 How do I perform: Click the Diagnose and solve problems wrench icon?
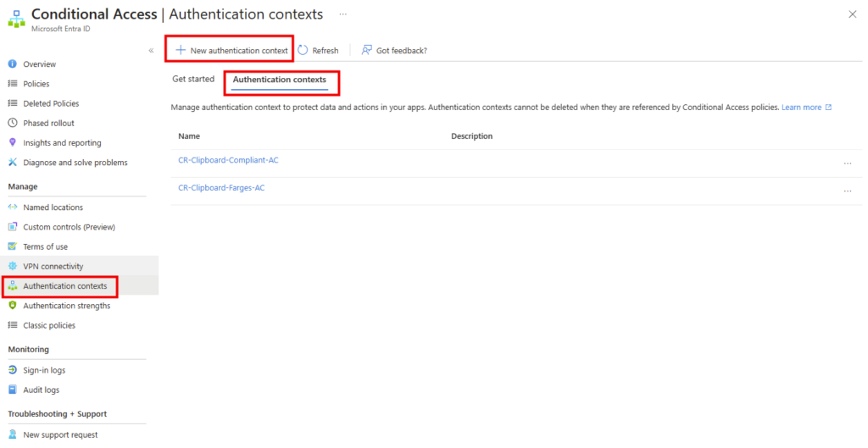coord(12,162)
